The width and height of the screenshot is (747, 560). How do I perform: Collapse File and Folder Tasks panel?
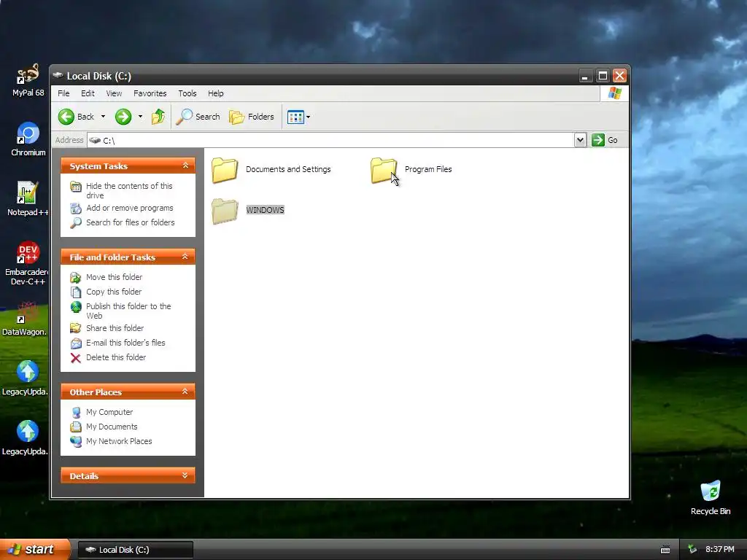[x=185, y=257]
